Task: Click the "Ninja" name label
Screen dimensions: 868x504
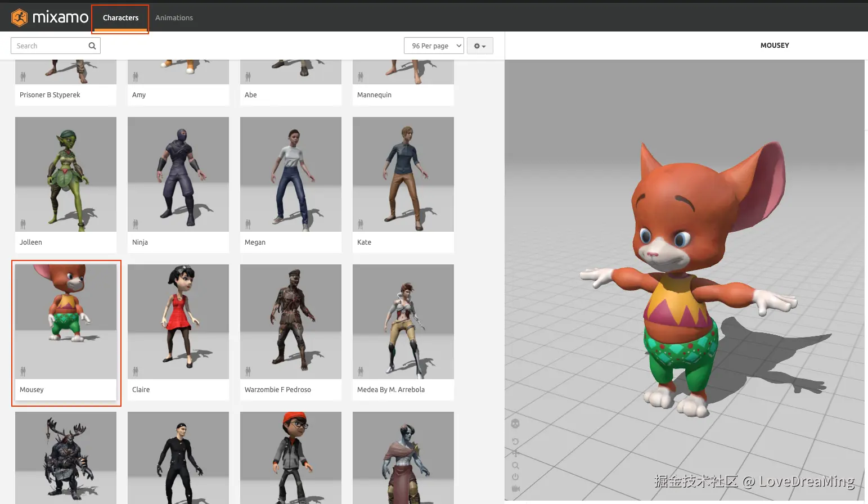Action: pyautogui.click(x=140, y=242)
